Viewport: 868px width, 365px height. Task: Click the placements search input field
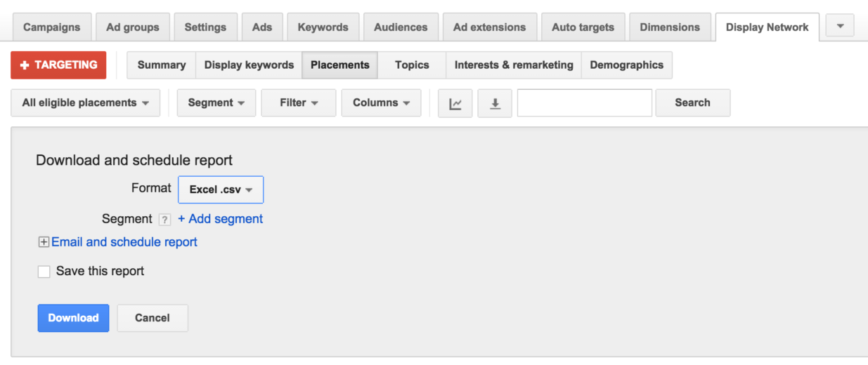585,102
